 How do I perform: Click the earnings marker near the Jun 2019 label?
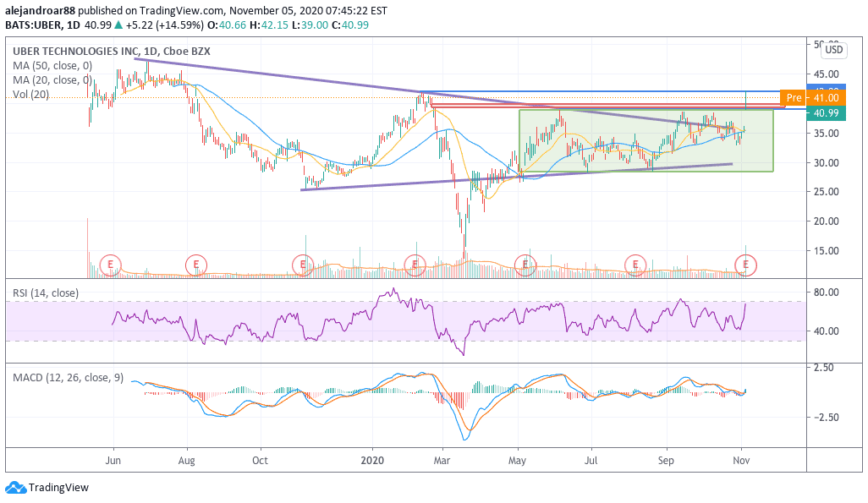pos(110,265)
